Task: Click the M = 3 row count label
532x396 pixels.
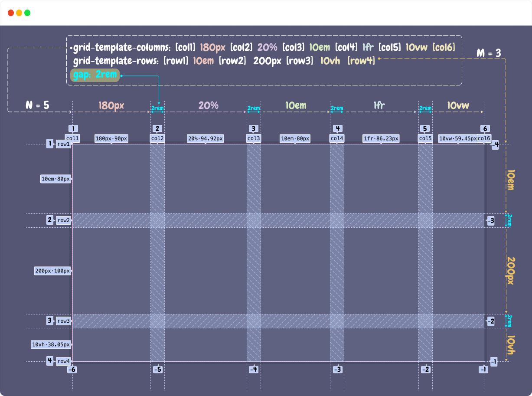Action: tap(489, 53)
